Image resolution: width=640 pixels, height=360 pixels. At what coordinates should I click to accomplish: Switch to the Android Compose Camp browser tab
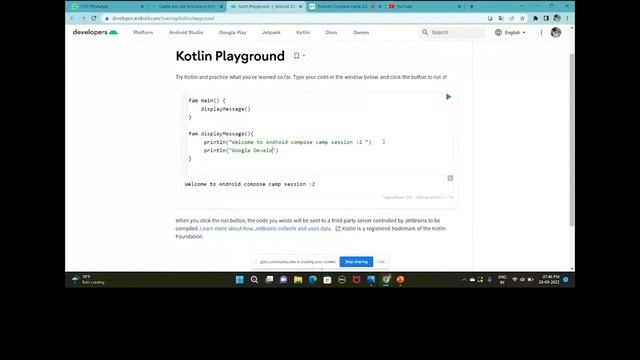tap(345, 6)
